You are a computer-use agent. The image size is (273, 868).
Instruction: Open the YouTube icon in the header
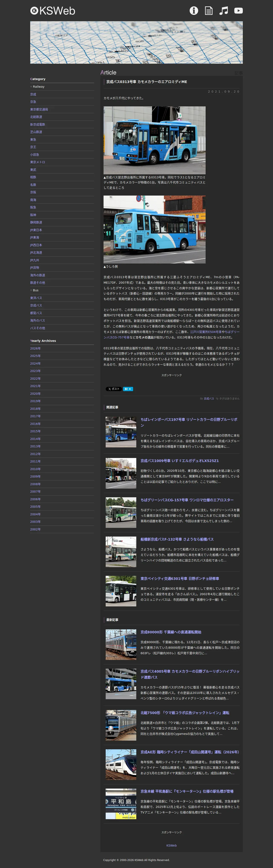tap(239, 11)
